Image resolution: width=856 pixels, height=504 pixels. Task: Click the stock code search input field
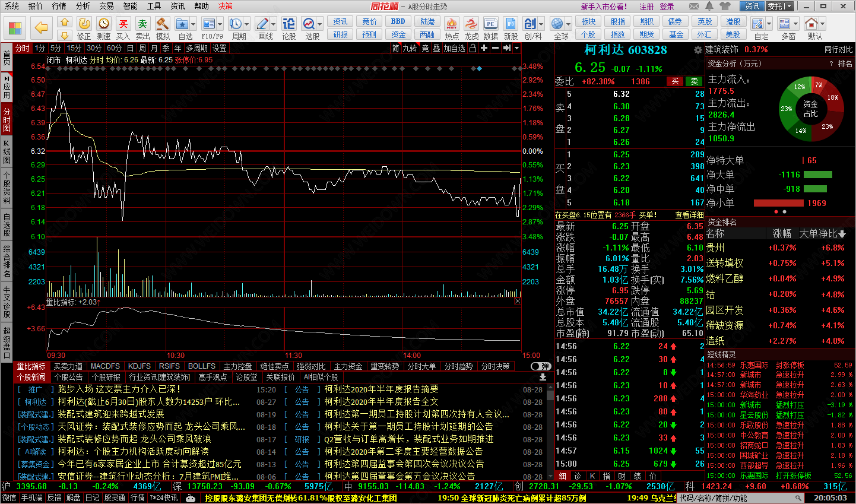[x=735, y=497]
